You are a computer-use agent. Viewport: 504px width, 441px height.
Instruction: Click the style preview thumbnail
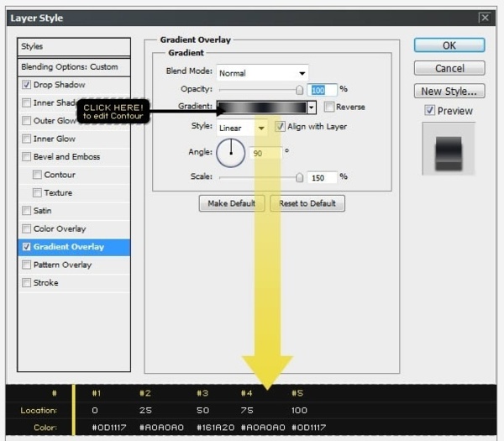pos(449,149)
